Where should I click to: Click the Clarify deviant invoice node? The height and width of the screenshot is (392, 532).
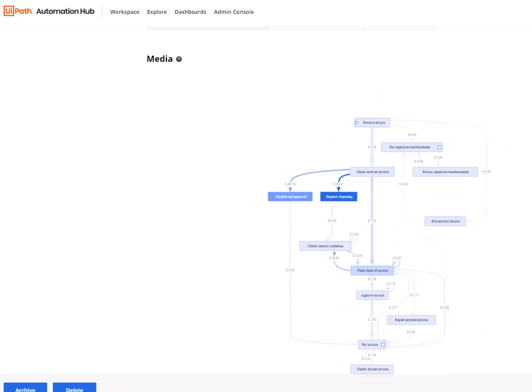(372, 369)
